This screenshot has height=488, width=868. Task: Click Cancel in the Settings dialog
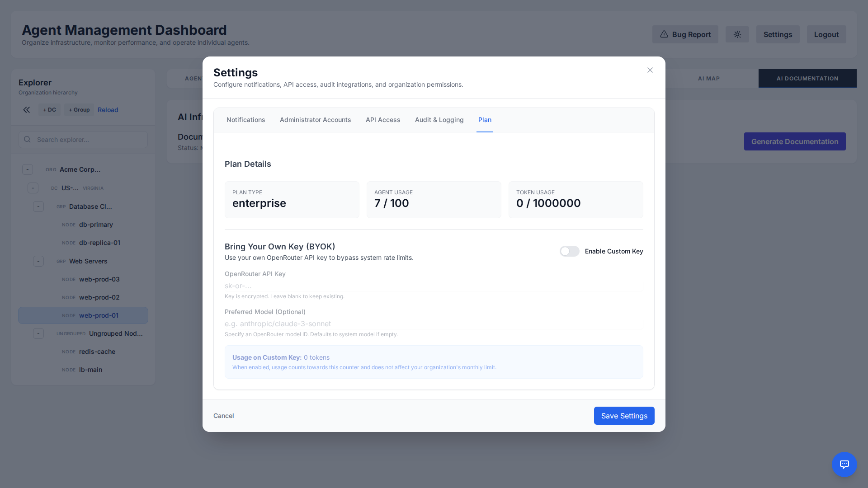pos(223,416)
